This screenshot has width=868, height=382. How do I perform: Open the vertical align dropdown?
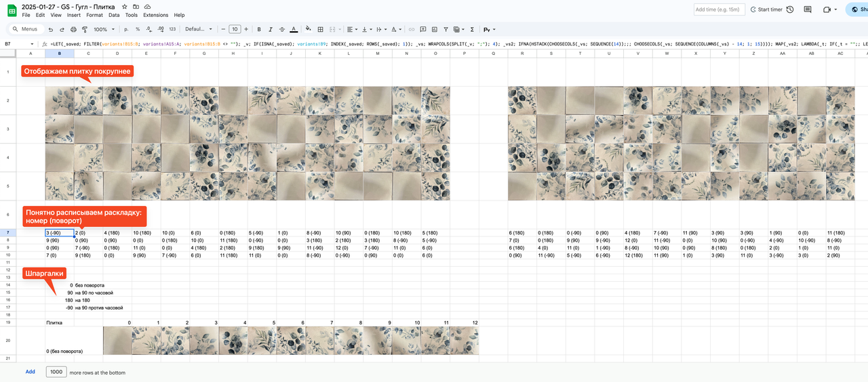point(367,29)
